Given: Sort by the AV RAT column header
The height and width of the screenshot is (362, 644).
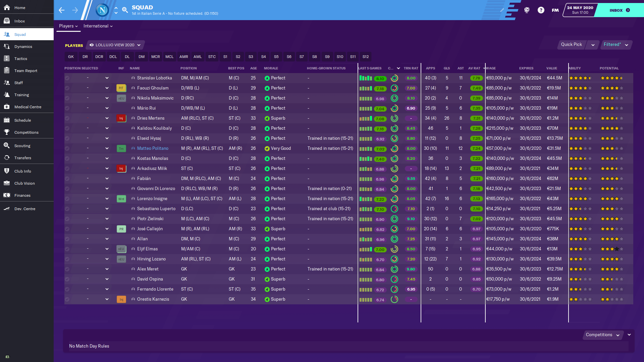Looking at the screenshot, I should coord(474,68).
